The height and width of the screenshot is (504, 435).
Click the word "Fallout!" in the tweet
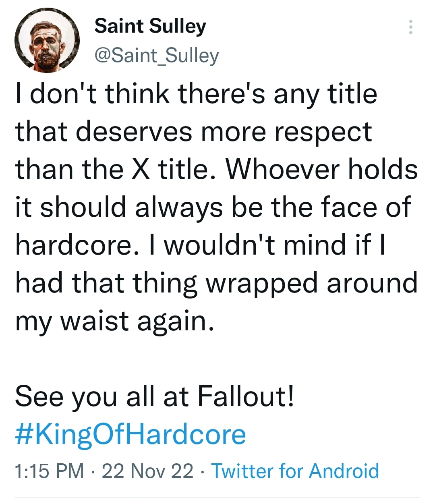(246, 396)
